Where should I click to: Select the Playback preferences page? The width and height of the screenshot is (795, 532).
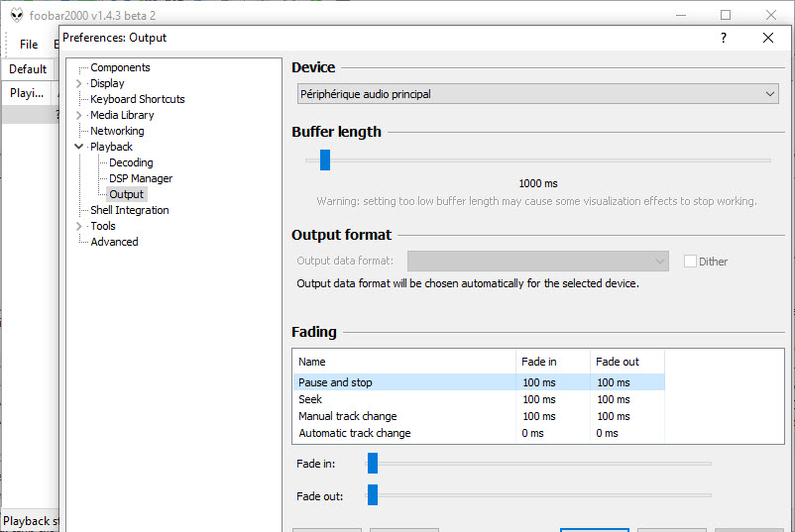pyautogui.click(x=111, y=147)
